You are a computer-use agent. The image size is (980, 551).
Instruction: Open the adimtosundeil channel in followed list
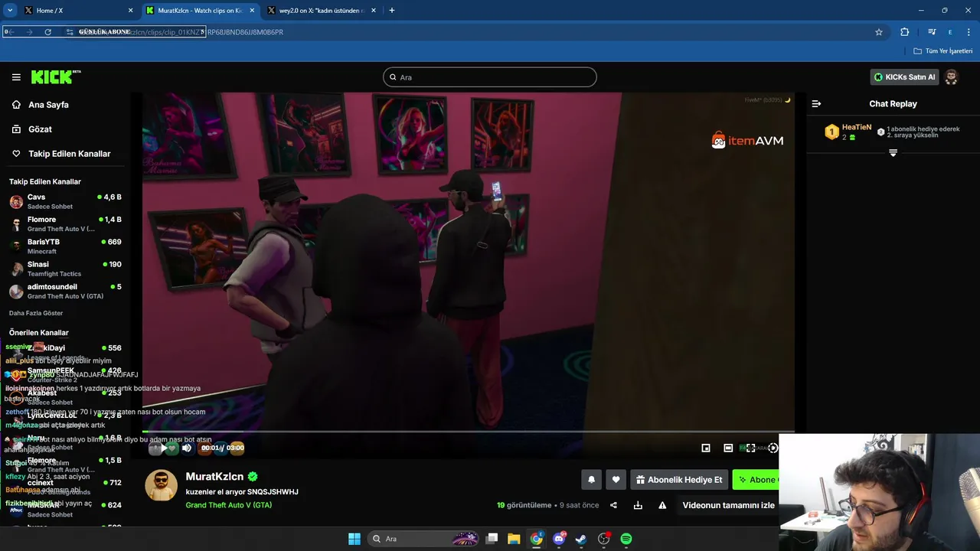[x=65, y=292]
